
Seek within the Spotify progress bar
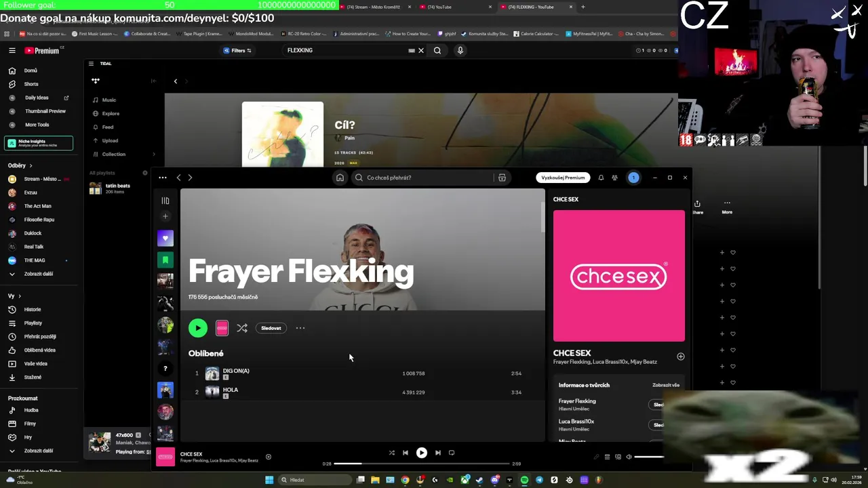coord(421,464)
